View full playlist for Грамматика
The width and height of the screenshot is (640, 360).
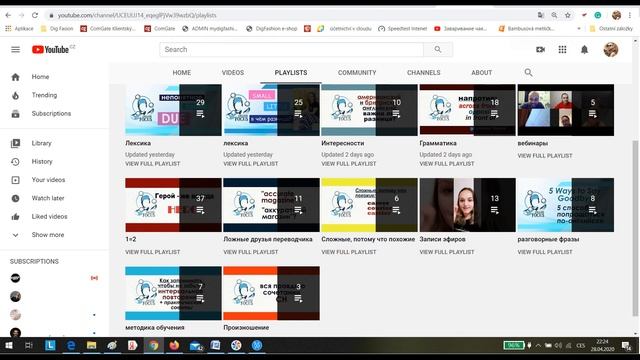click(447, 164)
